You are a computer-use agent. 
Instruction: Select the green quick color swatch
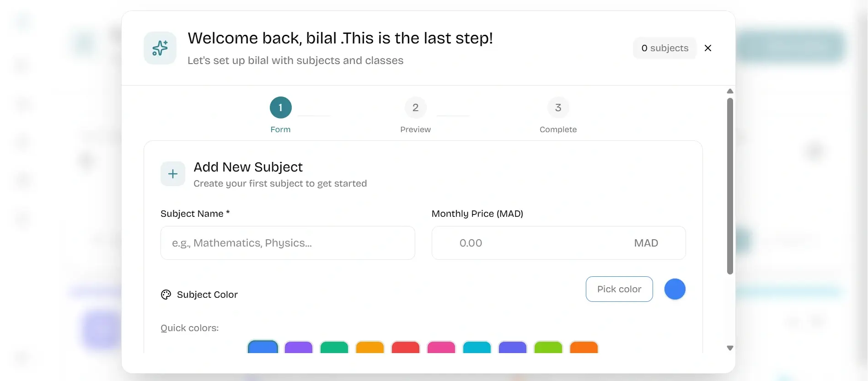334,349
